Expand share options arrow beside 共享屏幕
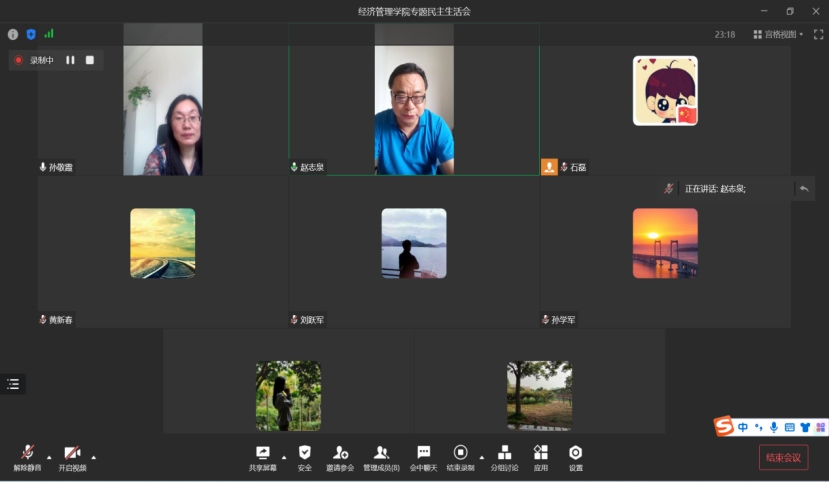830x482 pixels. point(284,457)
